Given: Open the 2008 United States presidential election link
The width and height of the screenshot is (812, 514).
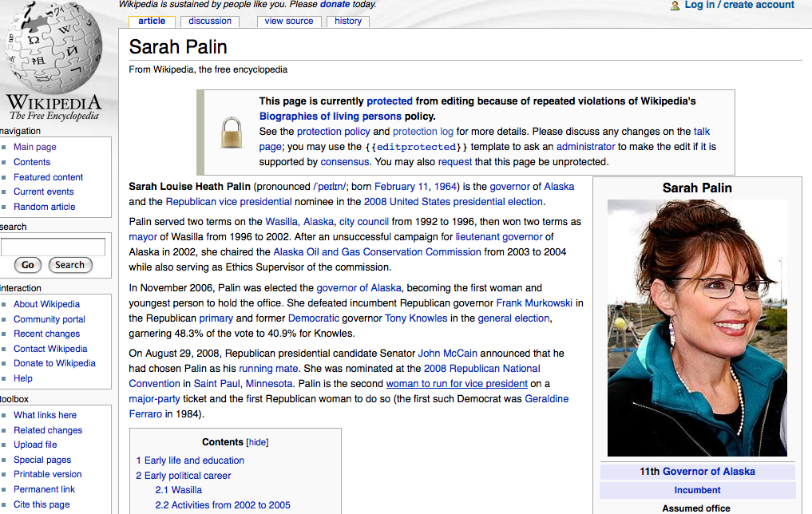Looking at the screenshot, I should click(454, 201).
